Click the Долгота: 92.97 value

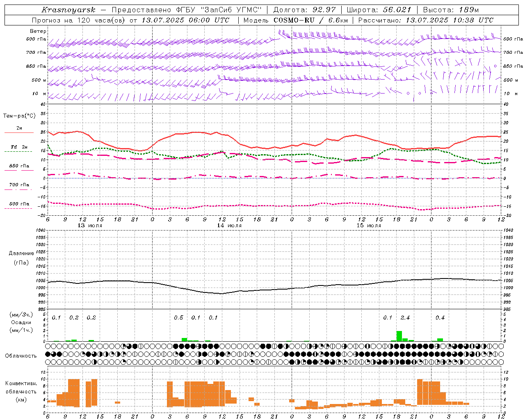(304, 10)
